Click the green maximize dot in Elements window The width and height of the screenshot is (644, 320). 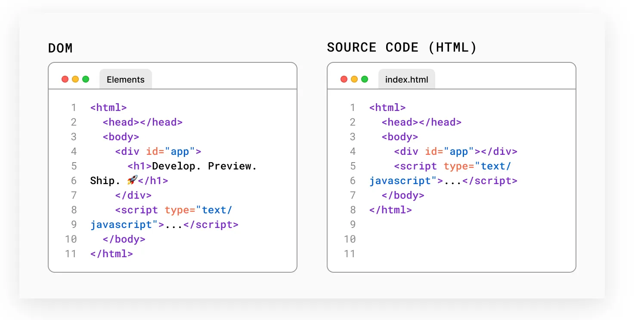(86, 79)
